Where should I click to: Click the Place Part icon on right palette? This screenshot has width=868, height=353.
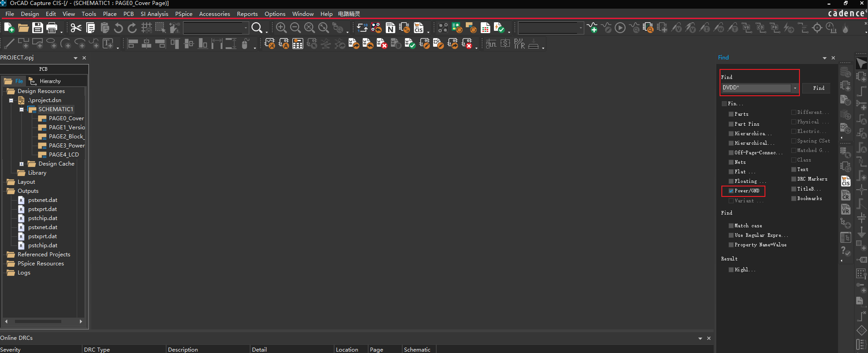pyautogui.click(x=861, y=77)
